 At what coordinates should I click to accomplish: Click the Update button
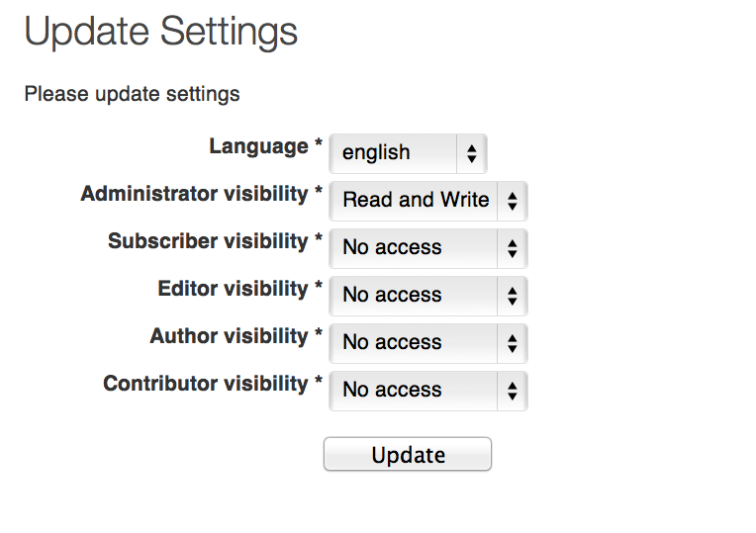pyautogui.click(x=408, y=454)
